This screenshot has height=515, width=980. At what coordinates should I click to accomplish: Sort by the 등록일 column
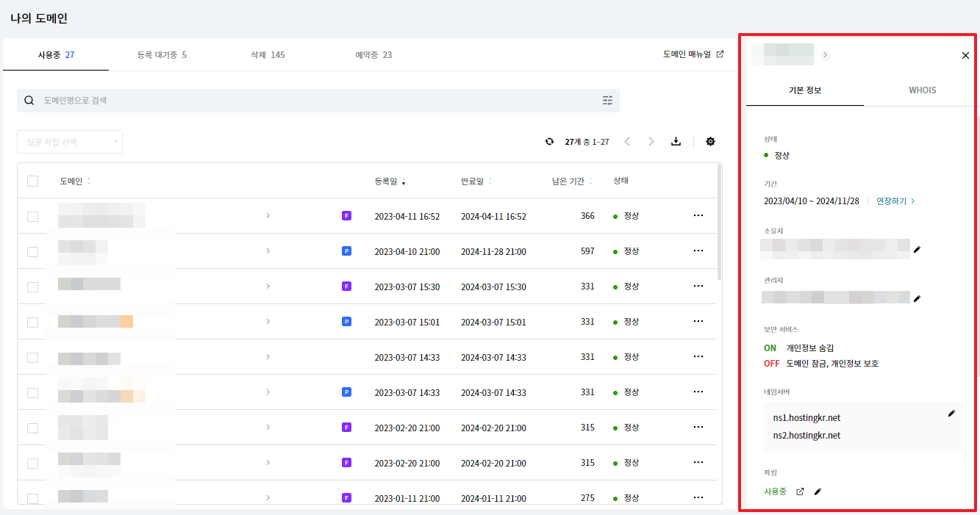click(390, 181)
